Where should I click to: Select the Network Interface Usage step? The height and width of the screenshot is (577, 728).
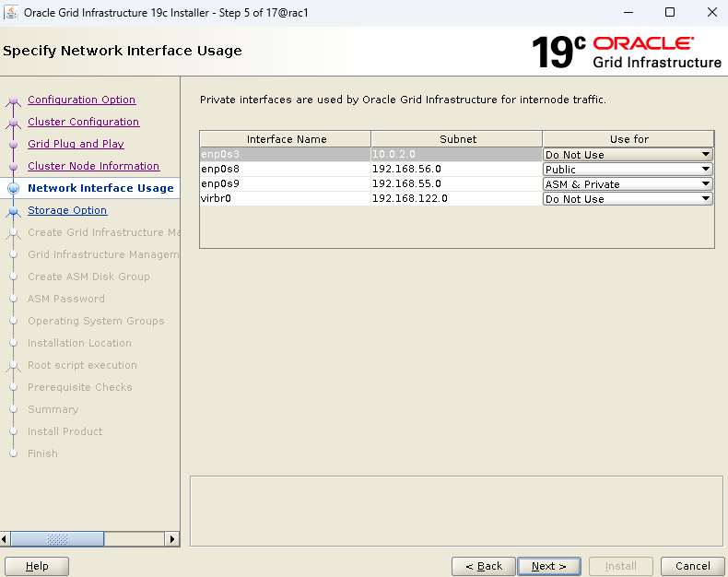coord(100,188)
